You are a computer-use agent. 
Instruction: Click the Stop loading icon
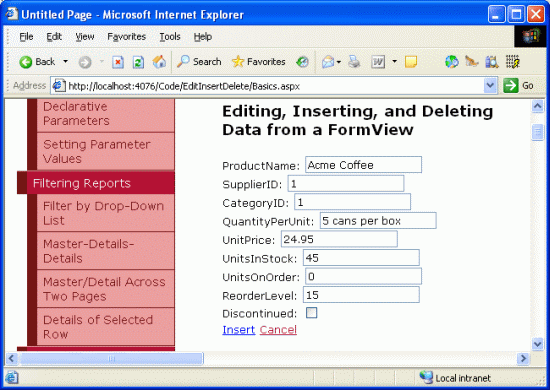coord(118,62)
